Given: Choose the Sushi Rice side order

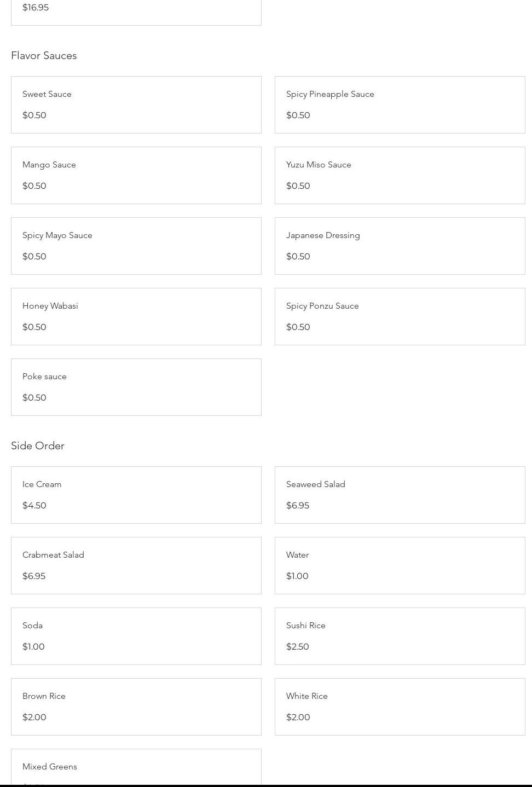Looking at the screenshot, I should 400,636.
